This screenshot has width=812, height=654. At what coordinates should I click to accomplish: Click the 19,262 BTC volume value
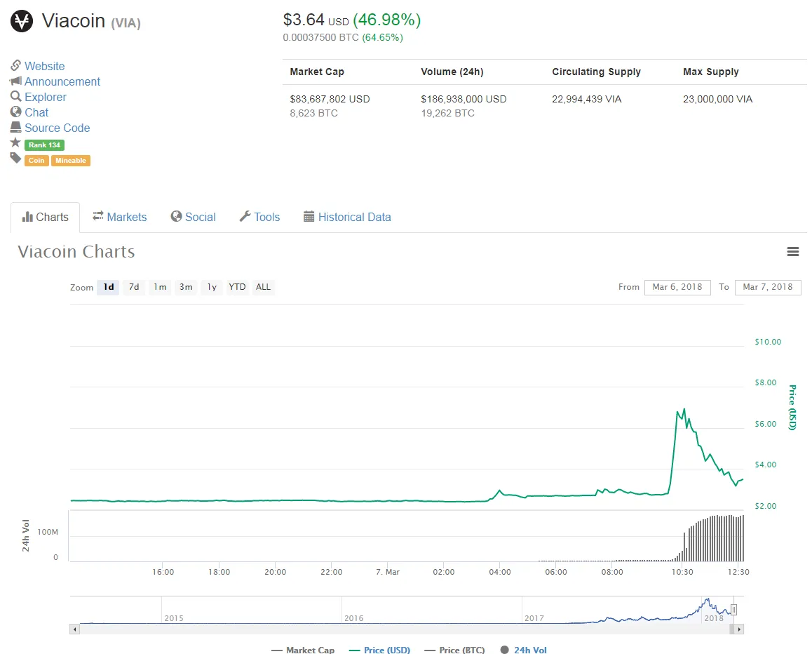pos(447,113)
